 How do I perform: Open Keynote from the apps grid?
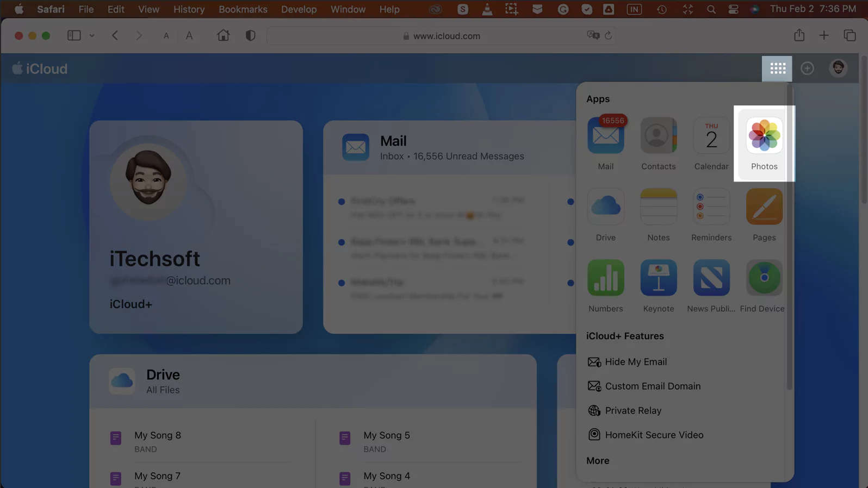point(658,278)
